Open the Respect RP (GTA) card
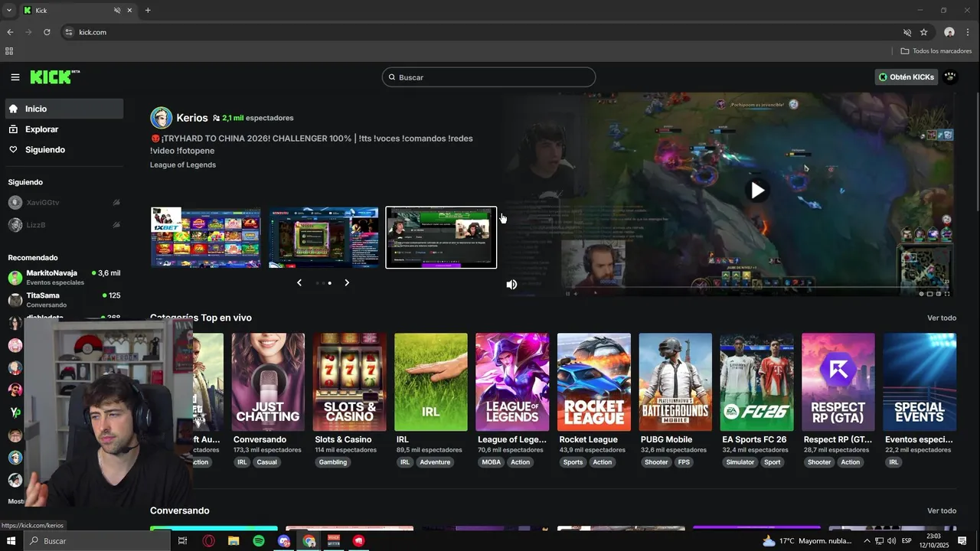This screenshot has width=980, height=551. click(x=838, y=382)
